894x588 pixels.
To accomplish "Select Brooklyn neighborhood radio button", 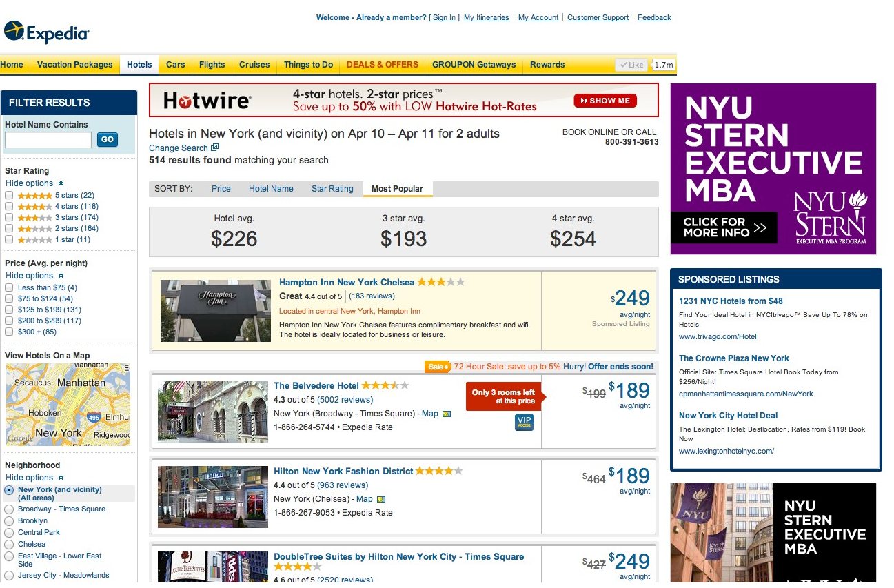I will (9, 521).
